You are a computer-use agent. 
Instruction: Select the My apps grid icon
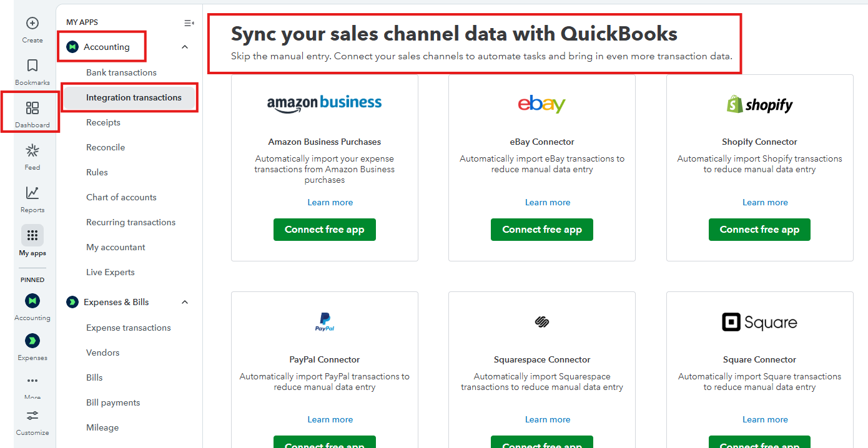(32, 236)
